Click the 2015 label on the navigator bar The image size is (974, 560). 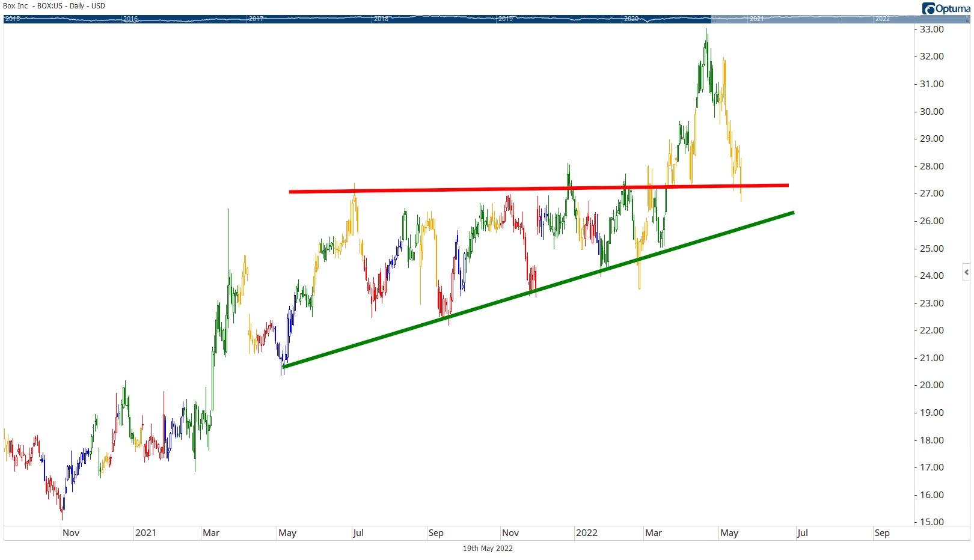tap(12, 19)
